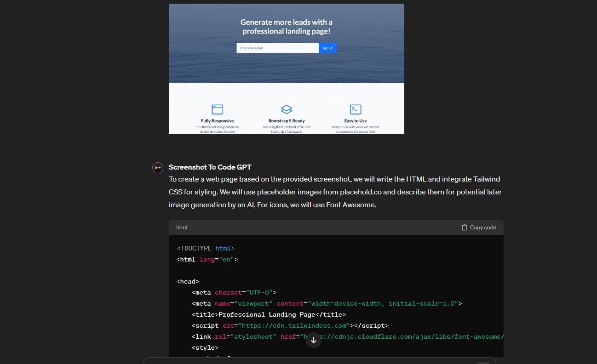The height and width of the screenshot is (364, 597).
Task: Click the clipboard icon beside Copy code
Action: pyautogui.click(x=465, y=227)
